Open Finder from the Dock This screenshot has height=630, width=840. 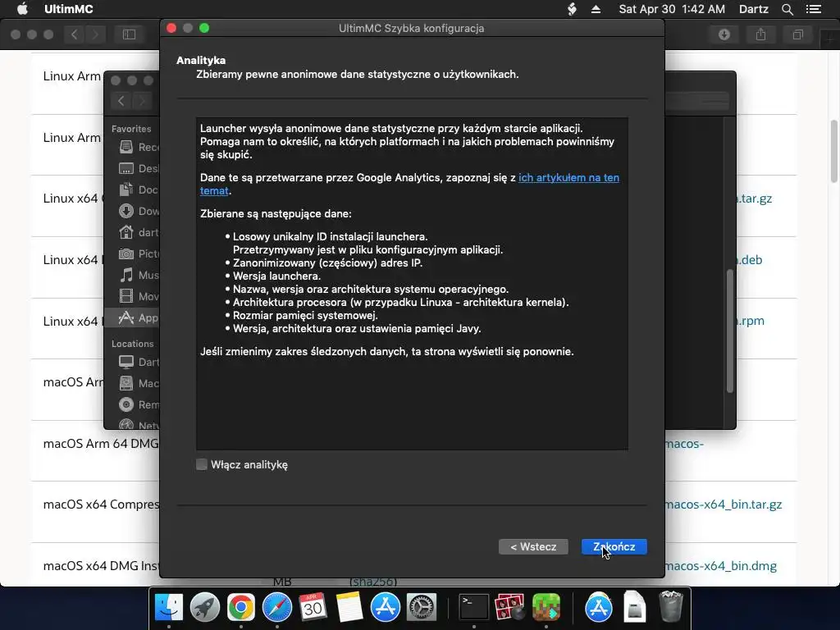click(169, 608)
